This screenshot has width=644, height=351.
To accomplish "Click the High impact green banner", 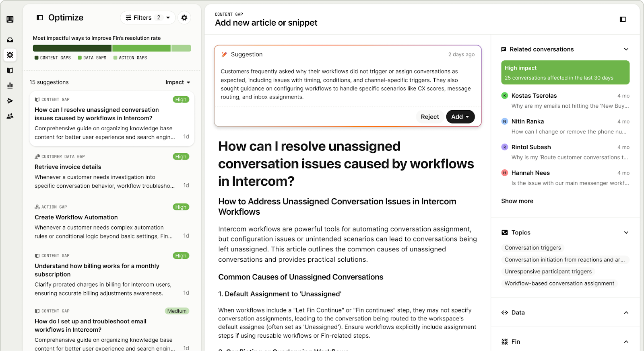I will pyautogui.click(x=565, y=72).
